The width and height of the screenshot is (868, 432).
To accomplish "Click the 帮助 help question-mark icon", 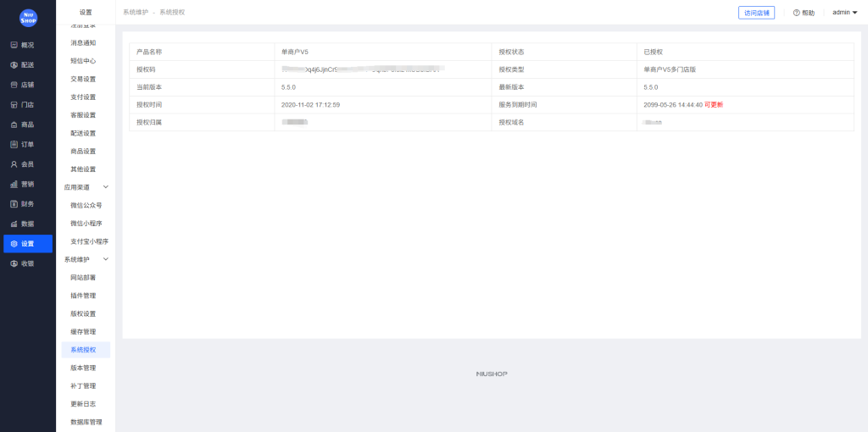I will (x=797, y=13).
